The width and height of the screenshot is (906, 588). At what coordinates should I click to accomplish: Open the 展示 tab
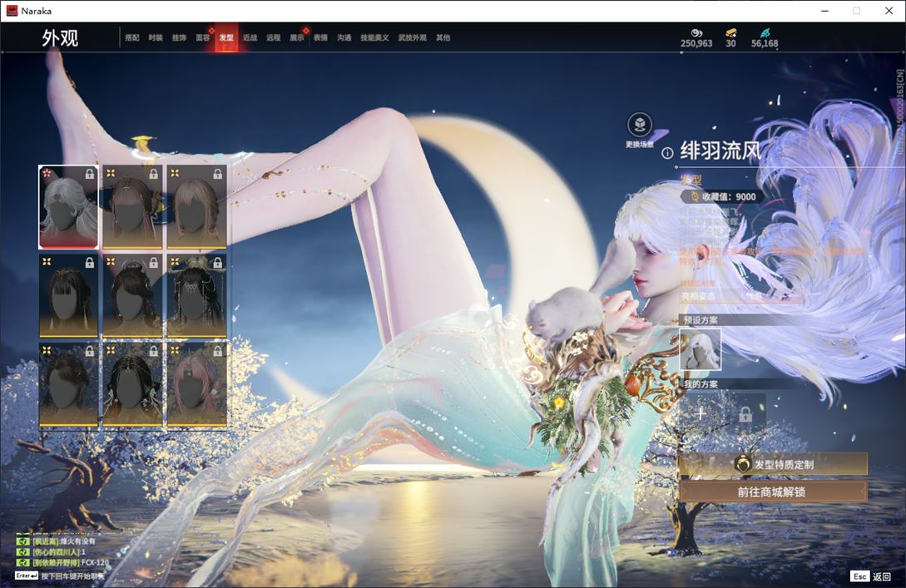(x=297, y=37)
